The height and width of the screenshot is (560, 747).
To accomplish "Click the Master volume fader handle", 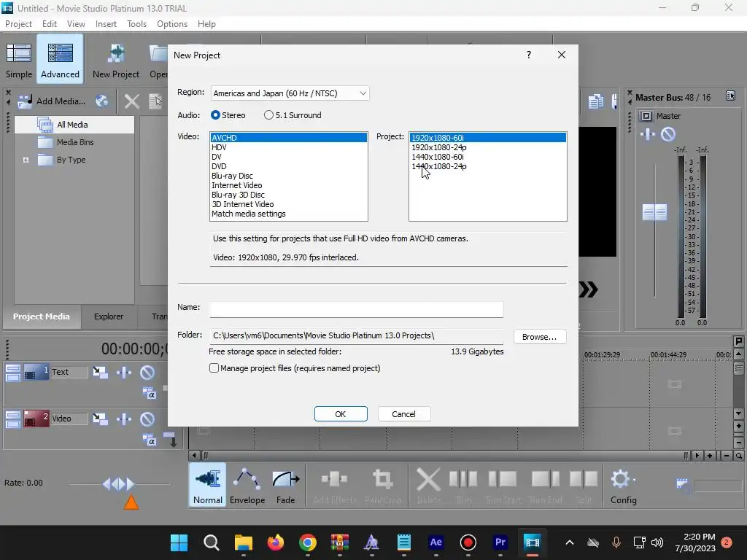I will click(x=654, y=212).
